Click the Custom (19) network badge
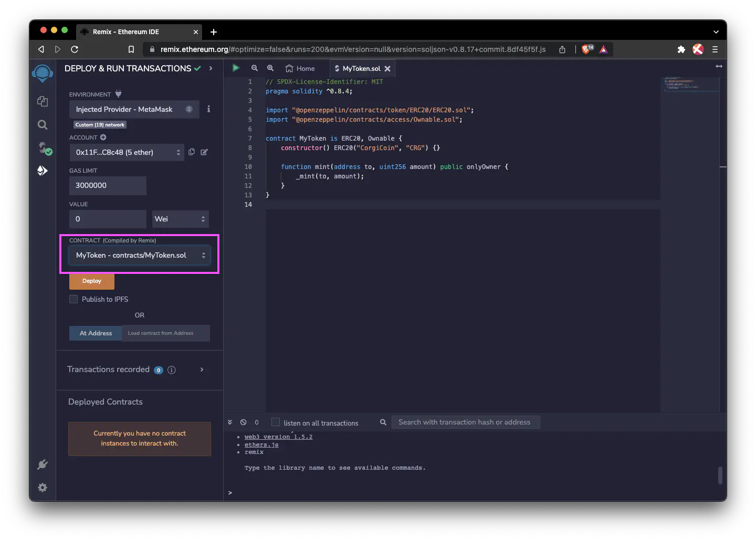 tap(100, 125)
